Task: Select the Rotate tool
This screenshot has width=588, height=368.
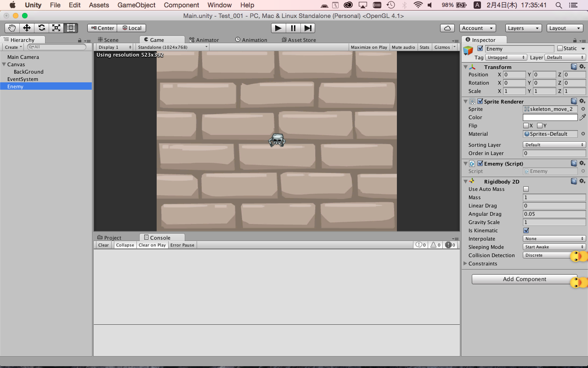Action: [x=42, y=28]
